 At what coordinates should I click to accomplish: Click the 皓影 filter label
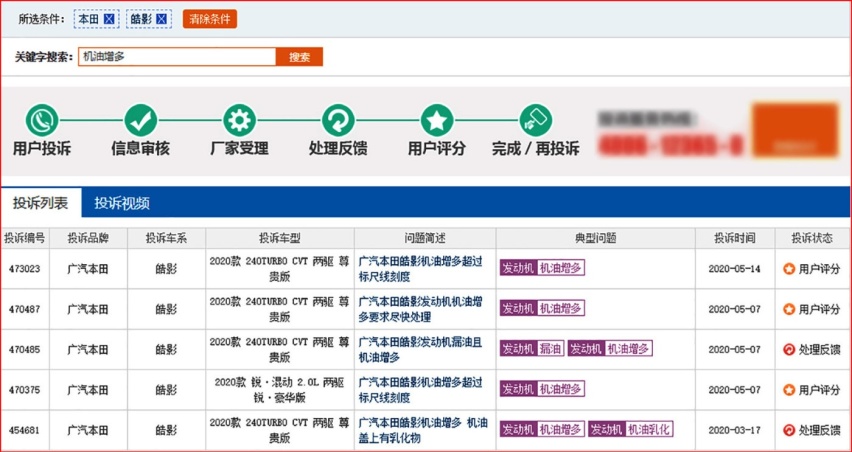tap(141, 20)
